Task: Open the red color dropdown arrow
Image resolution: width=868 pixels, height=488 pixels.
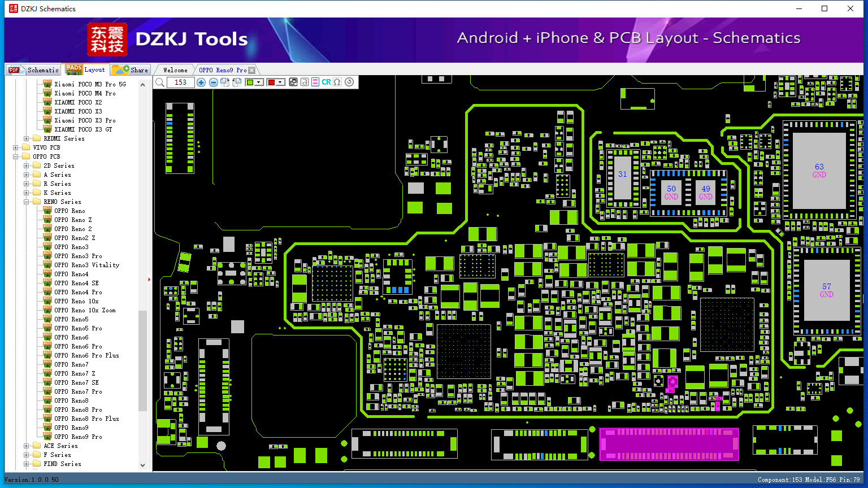Action: click(x=280, y=82)
